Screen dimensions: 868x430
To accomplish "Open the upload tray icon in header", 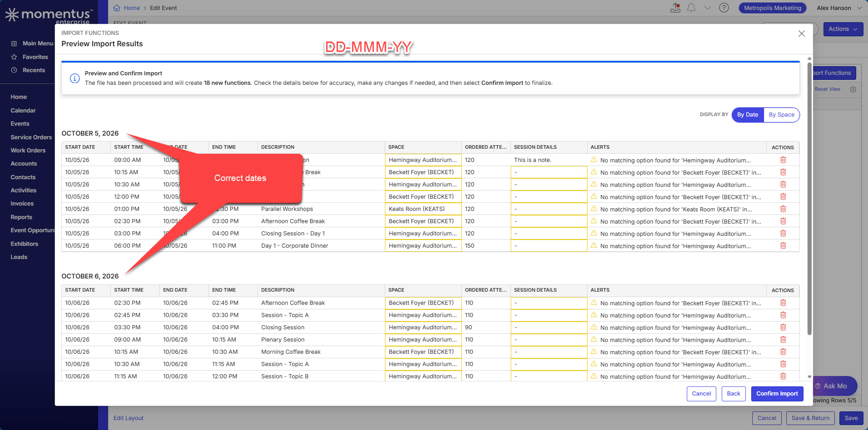I will (x=676, y=8).
